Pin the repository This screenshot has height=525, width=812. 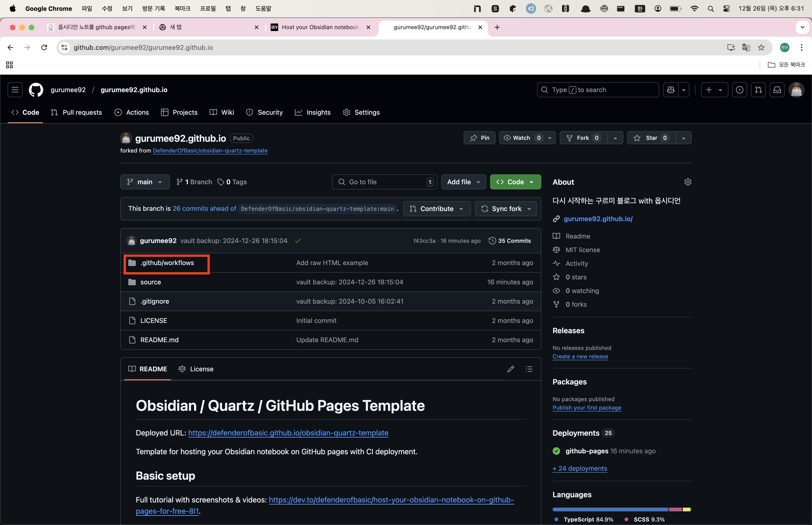click(x=479, y=138)
